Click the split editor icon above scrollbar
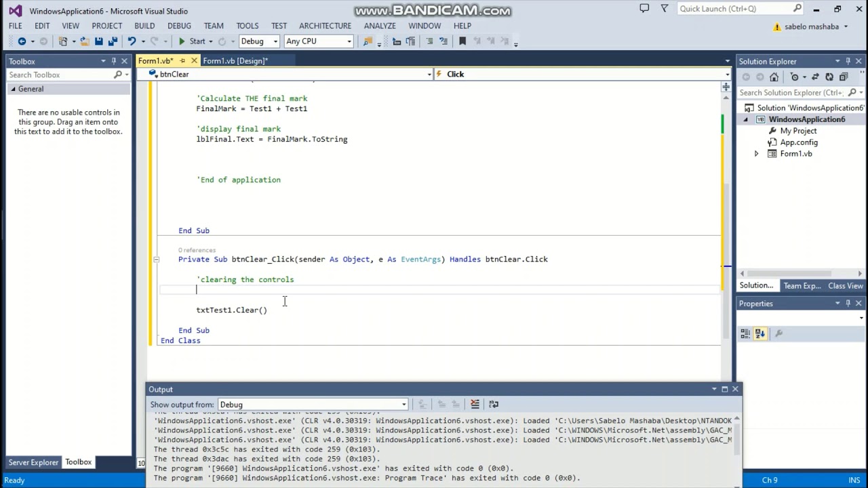Screen dimensions: 868x488 (x=726, y=87)
